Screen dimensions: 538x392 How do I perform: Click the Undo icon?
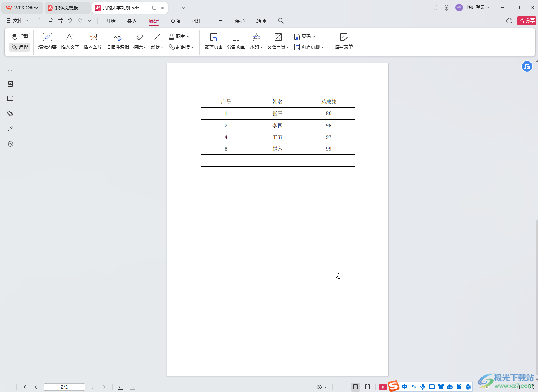[70, 21]
